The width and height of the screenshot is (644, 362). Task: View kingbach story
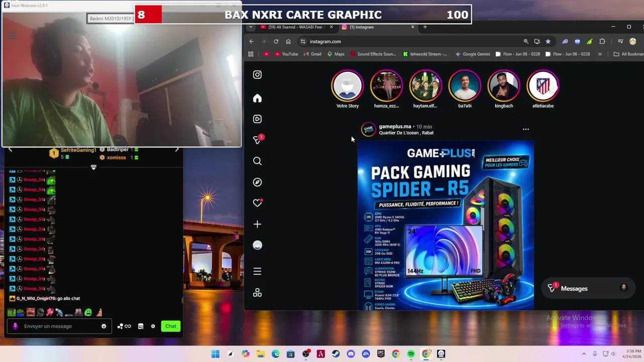(504, 86)
